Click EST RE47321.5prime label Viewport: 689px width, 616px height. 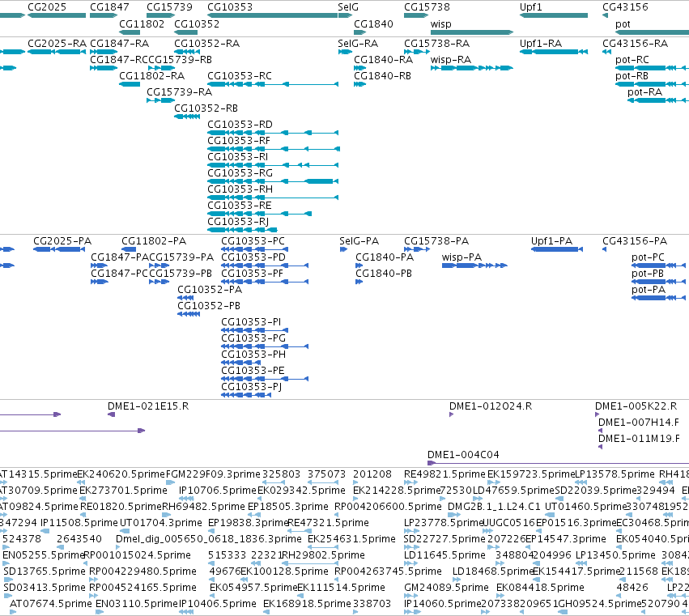pos(328,523)
